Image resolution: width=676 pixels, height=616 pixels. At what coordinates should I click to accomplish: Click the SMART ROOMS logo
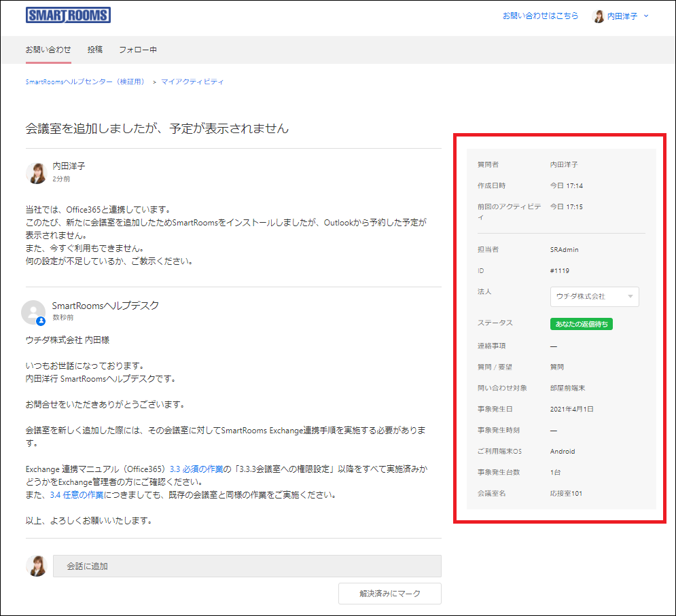click(68, 15)
